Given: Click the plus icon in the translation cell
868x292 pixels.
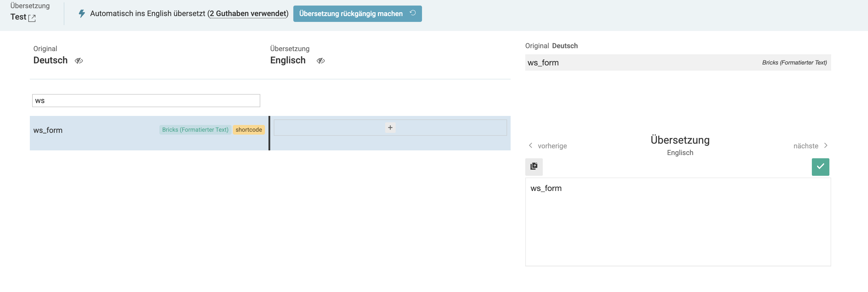Looking at the screenshot, I should [390, 128].
